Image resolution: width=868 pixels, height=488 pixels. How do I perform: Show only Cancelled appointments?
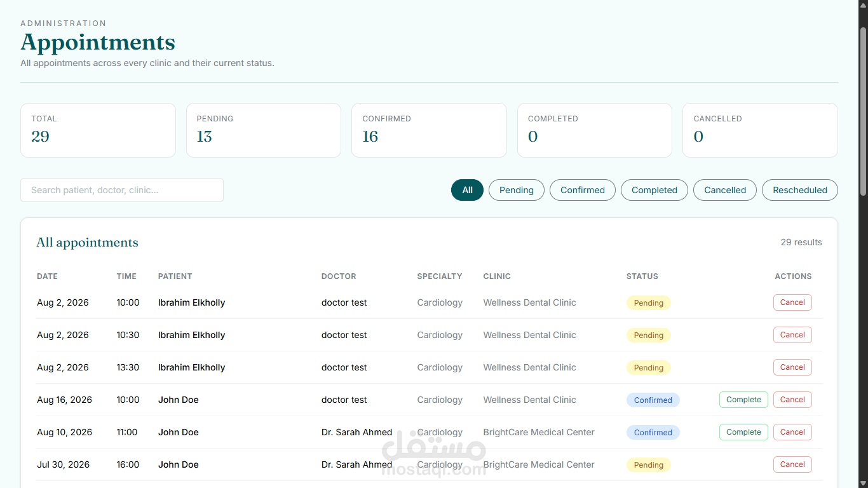point(725,190)
